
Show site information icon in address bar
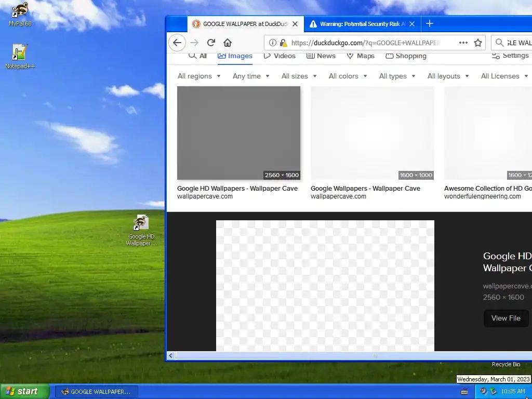272,43
